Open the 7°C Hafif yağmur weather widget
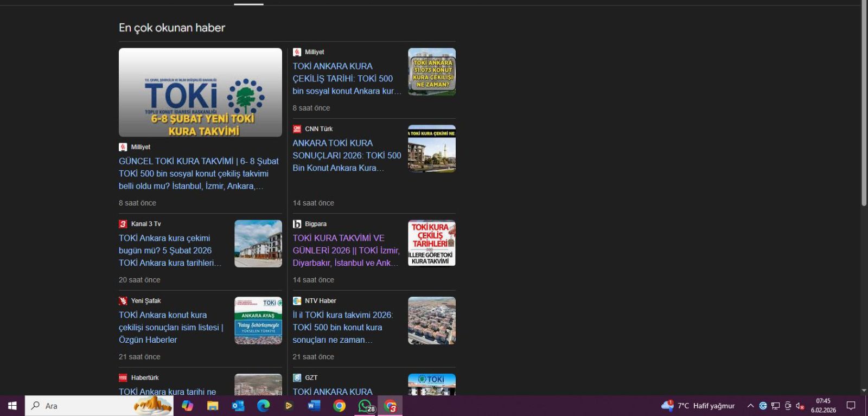 (x=698, y=406)
